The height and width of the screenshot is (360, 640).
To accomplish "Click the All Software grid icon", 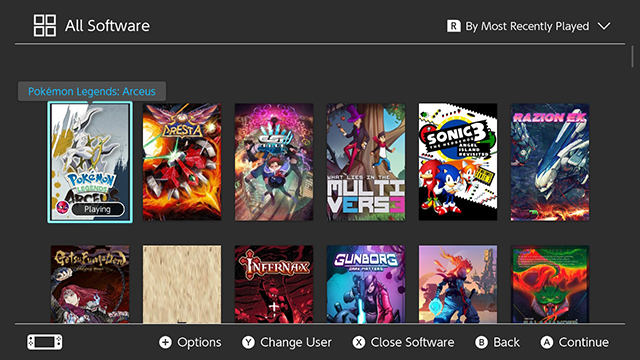I will coord(45,26).
